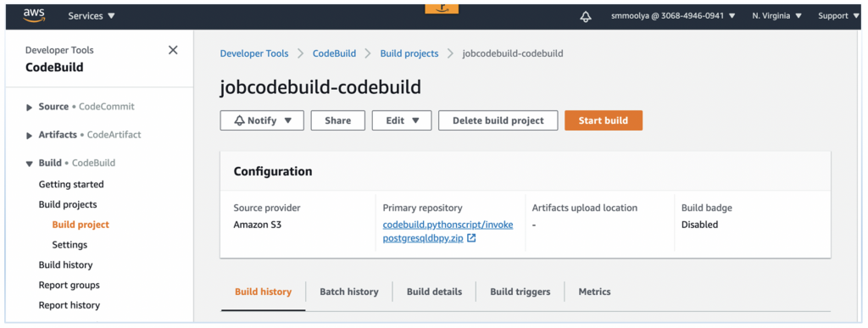Select Getting started in sidebar

[x=71, y=184]
